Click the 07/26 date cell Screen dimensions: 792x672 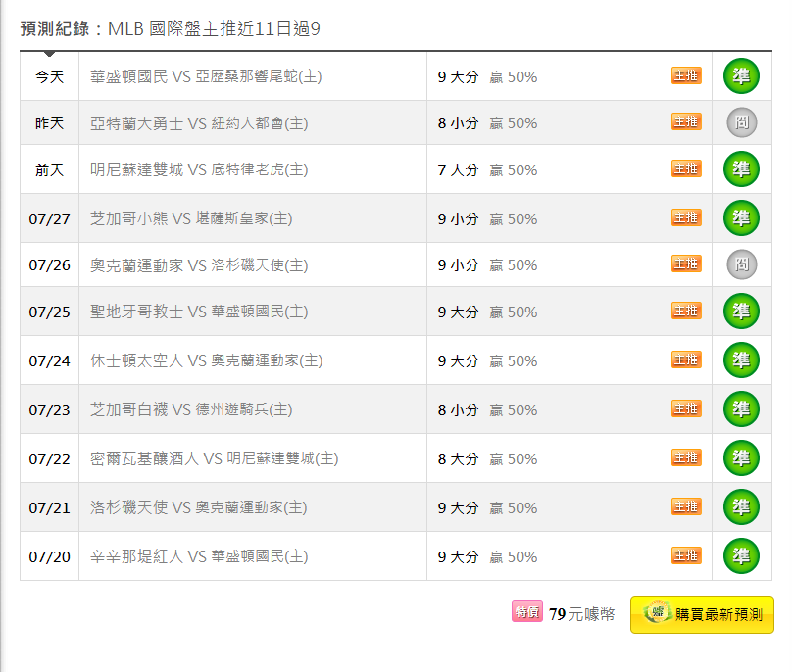pyautogui.click(x=49, y=264)
